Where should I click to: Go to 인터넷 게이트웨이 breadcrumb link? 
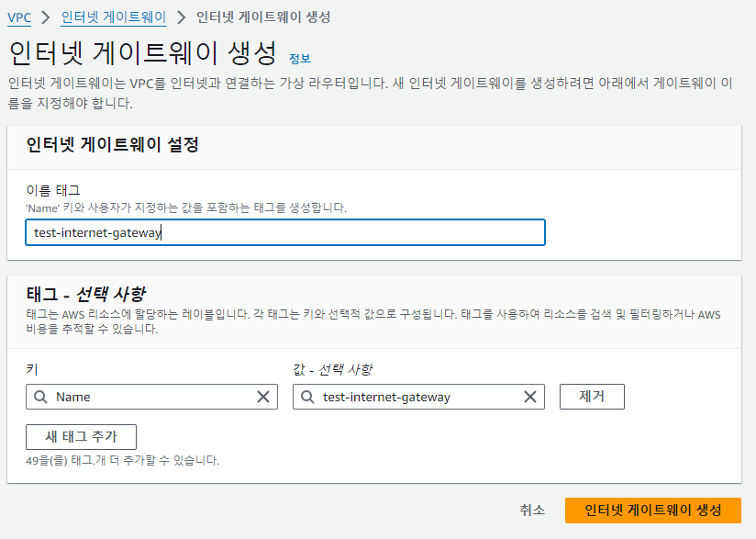coord(113,17)
